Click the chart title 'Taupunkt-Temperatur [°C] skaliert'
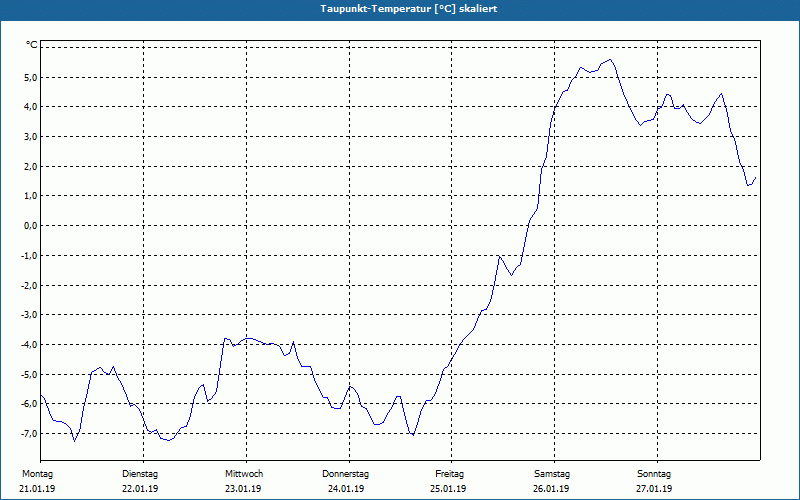This screenshot has width=800, height=500. pyautogui.click(x=409, y=9)
